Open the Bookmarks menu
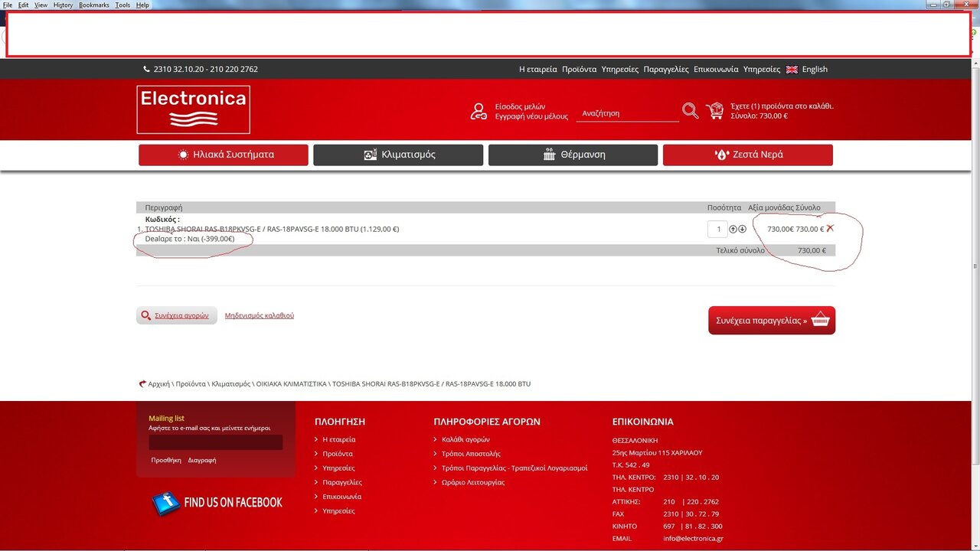Screen dimensions: 980x551 tap(95, 5)
